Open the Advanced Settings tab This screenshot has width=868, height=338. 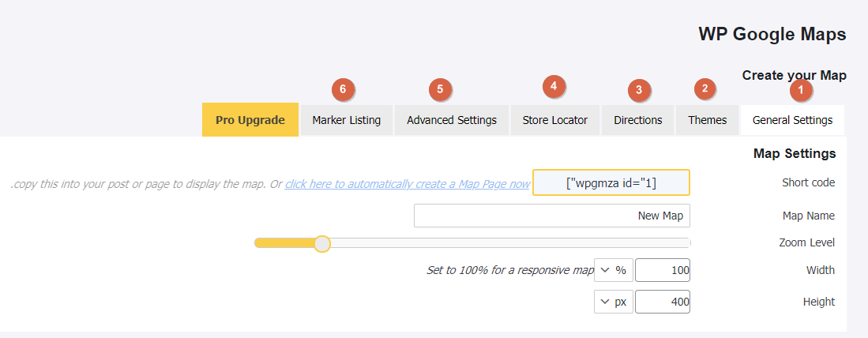pyautogui.click(x=452, y=120)
